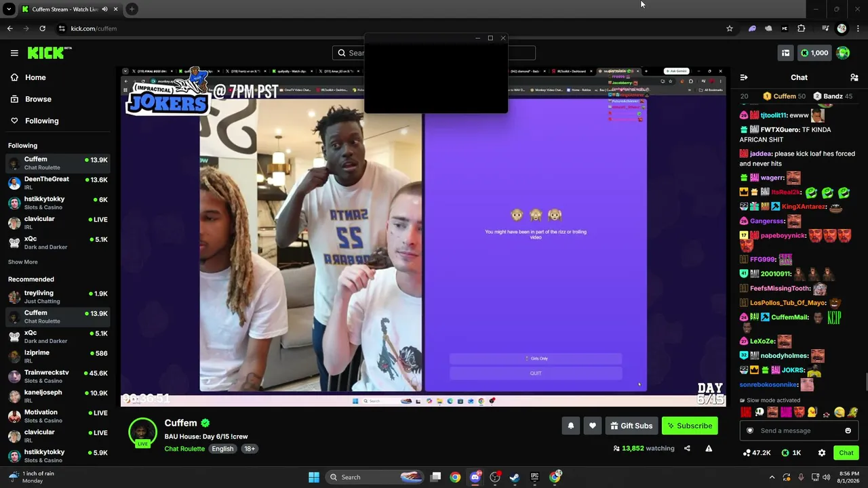This screenshot has height=488, width=868.
Task: Open chat settings gear icon
Action: coord(822,453)
